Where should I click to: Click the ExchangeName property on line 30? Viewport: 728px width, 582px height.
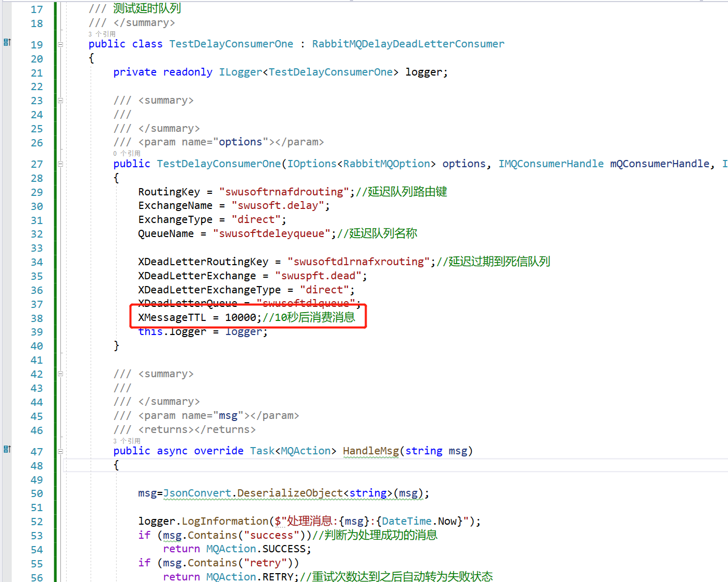175,206
